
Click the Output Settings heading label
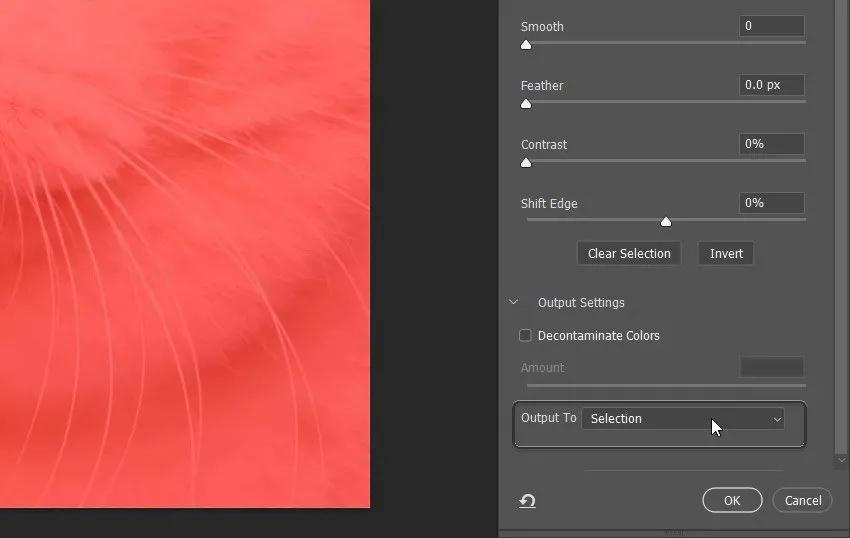pyautogui.click(x=581, y=302)
